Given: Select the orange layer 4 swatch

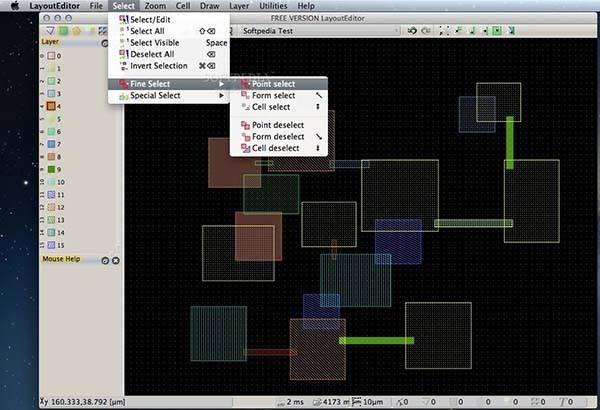Looking at the screenshot, I should (x=51, y=106).
